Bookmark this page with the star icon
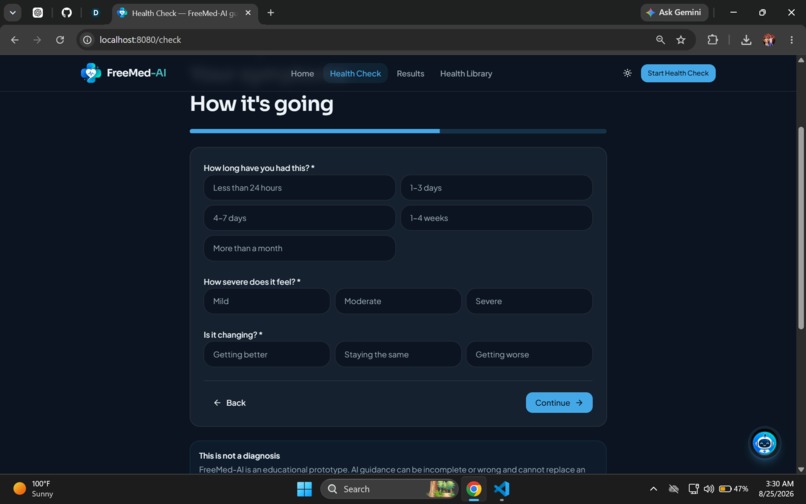 point(681,40)
